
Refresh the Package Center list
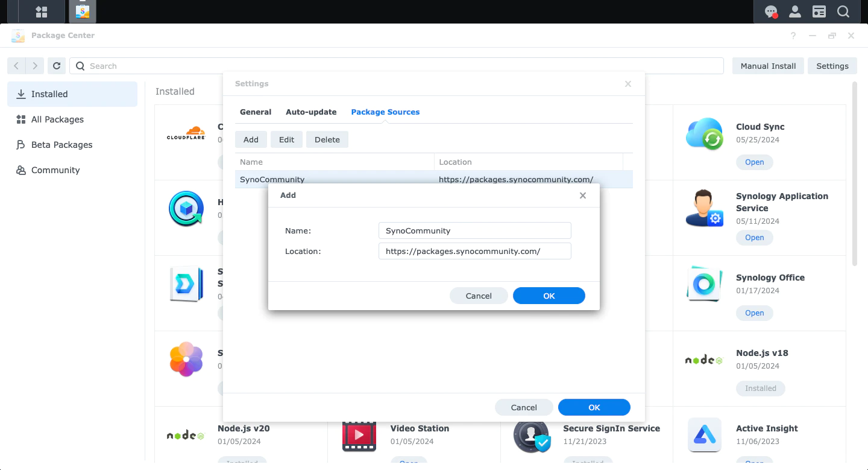click(x=57, y=66)
